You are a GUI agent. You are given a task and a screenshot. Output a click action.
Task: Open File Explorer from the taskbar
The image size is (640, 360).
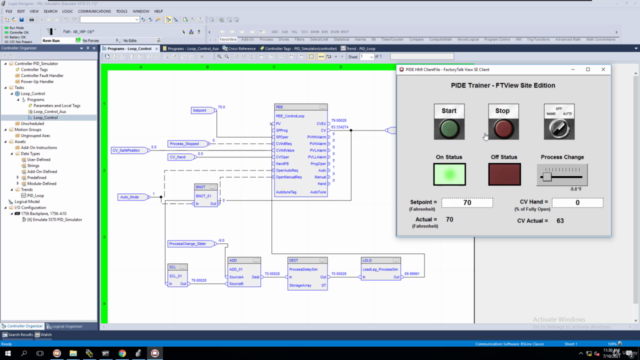[73, 353]
